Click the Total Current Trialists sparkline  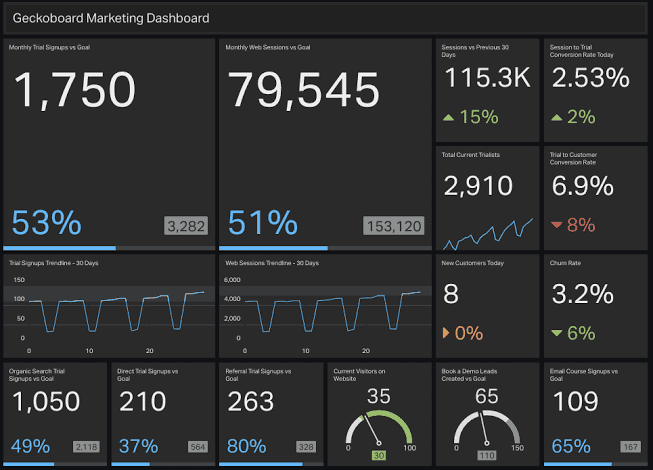tap(488, 234)
